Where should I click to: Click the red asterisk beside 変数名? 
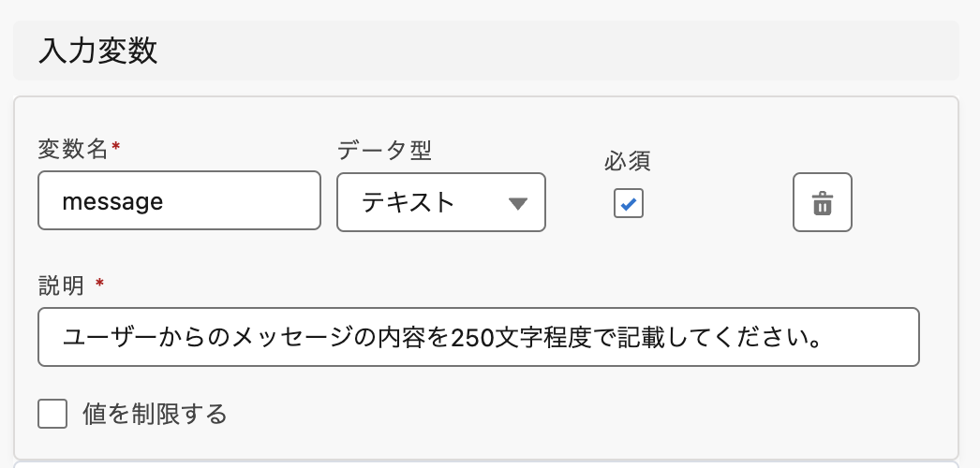pos(115,147)
